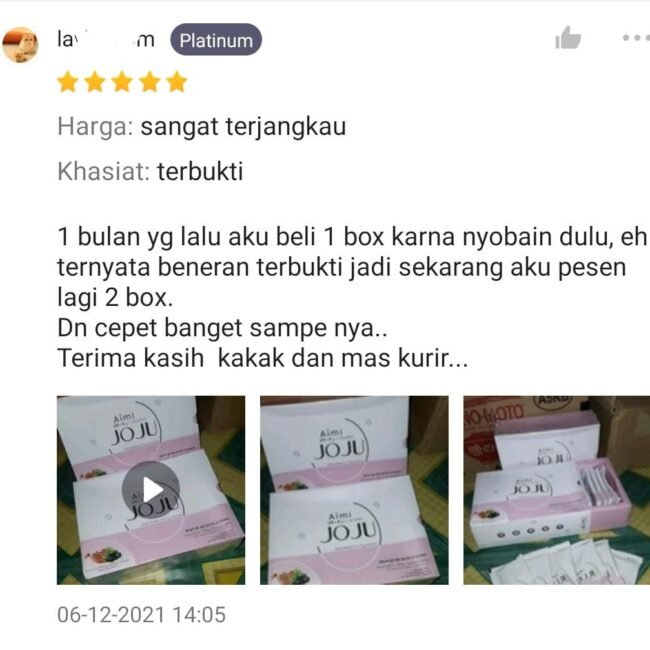Click the line 'Terima kasih kakak dan mas kurir...'

pyautogui.click(x=262, y=358)
